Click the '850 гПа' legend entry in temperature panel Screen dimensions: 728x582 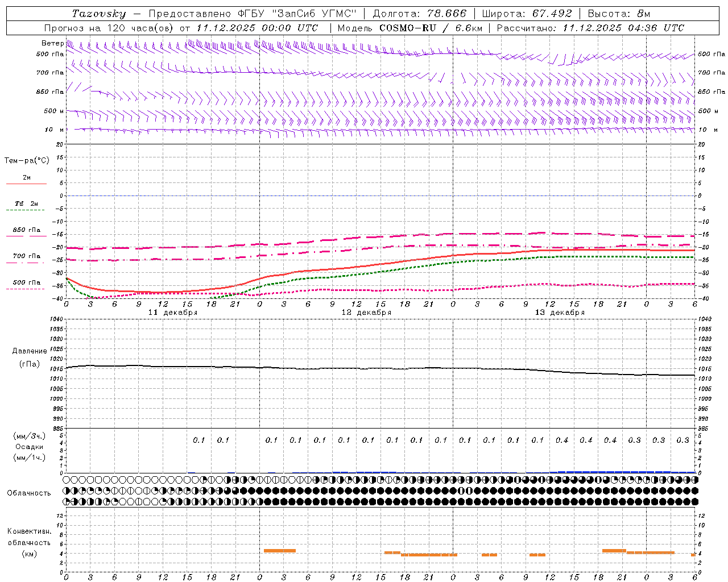[x=27, y=230]
